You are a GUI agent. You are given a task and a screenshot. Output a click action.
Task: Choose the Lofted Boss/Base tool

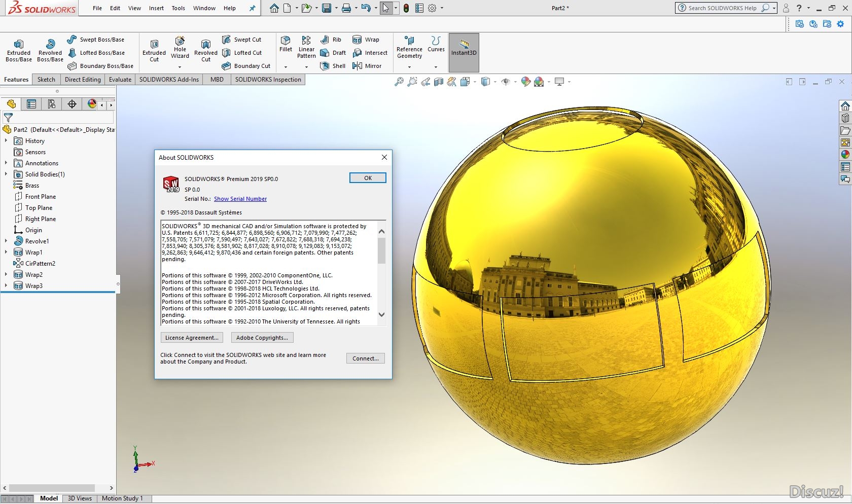point(96,53)
